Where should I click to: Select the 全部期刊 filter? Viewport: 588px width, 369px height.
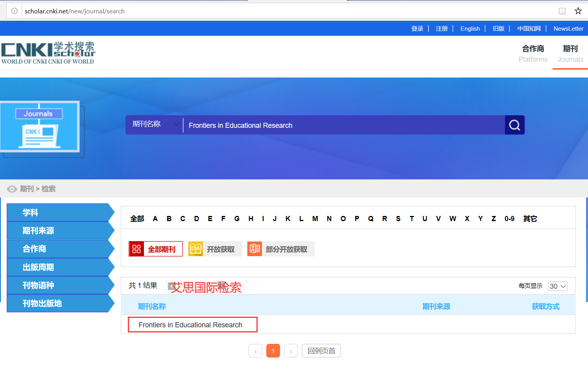pyautogui.click(x=156, y=249)
